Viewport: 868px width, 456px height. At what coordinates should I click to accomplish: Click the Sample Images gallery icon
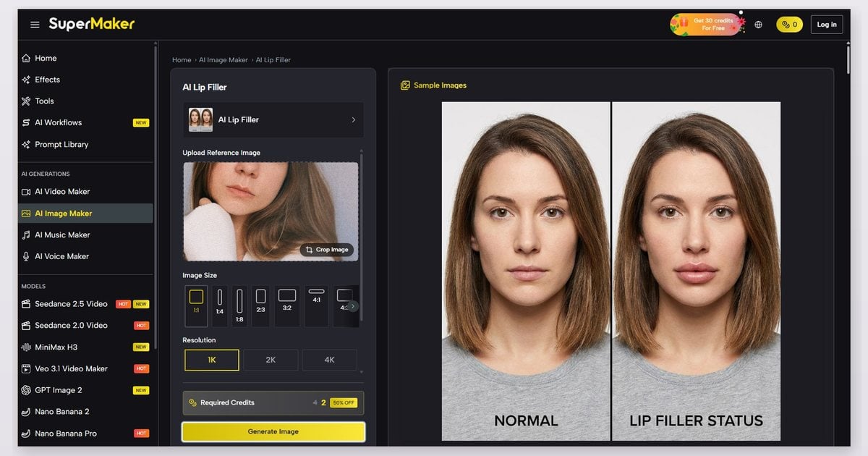(x=405, y=85)
